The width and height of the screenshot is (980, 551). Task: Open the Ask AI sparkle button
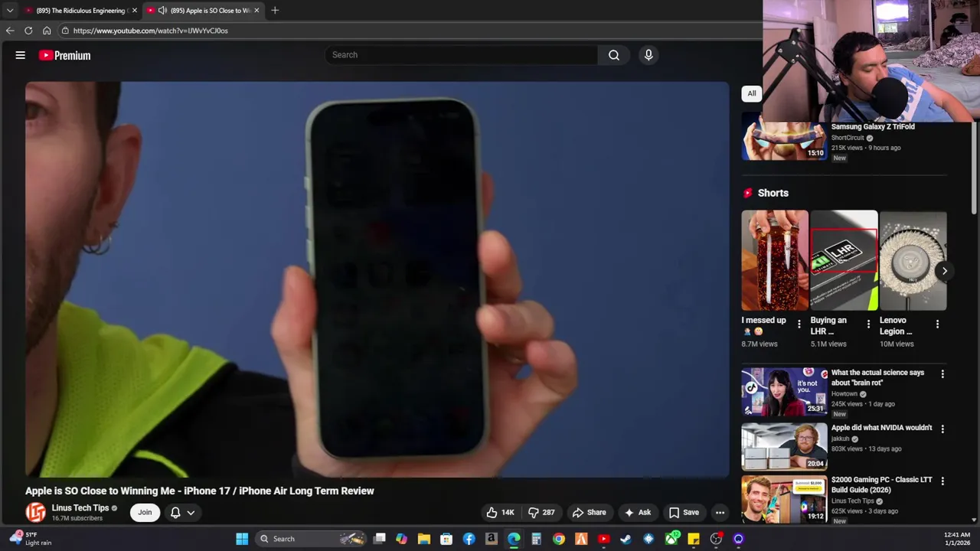(x=638, y=513)
